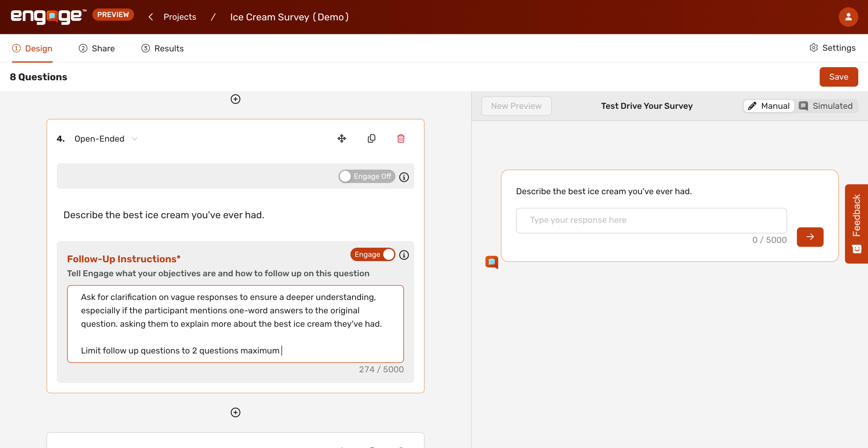This screenshot has height=448, width=868.
Task: Click the '8 Questions' heading
Action: [x=38, y=77]
